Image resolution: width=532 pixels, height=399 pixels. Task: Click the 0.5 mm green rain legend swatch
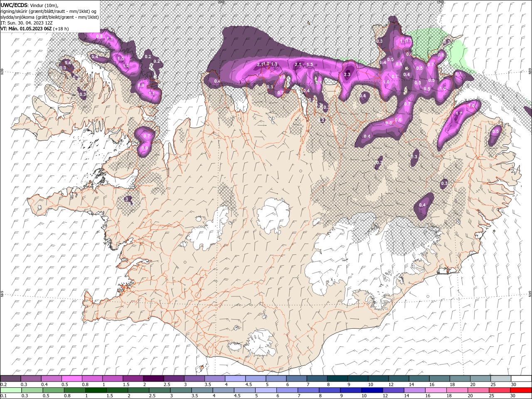click(53, 390)
